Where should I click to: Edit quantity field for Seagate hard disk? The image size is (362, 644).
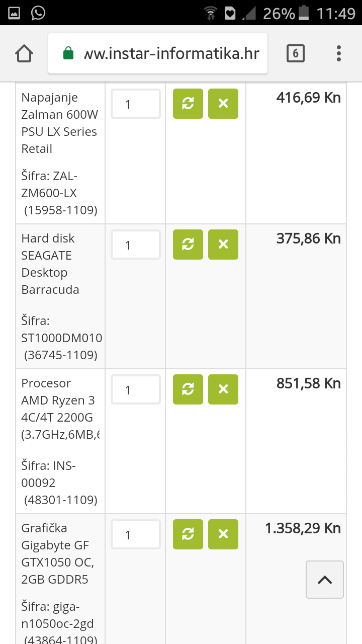(x=136, y=245)
